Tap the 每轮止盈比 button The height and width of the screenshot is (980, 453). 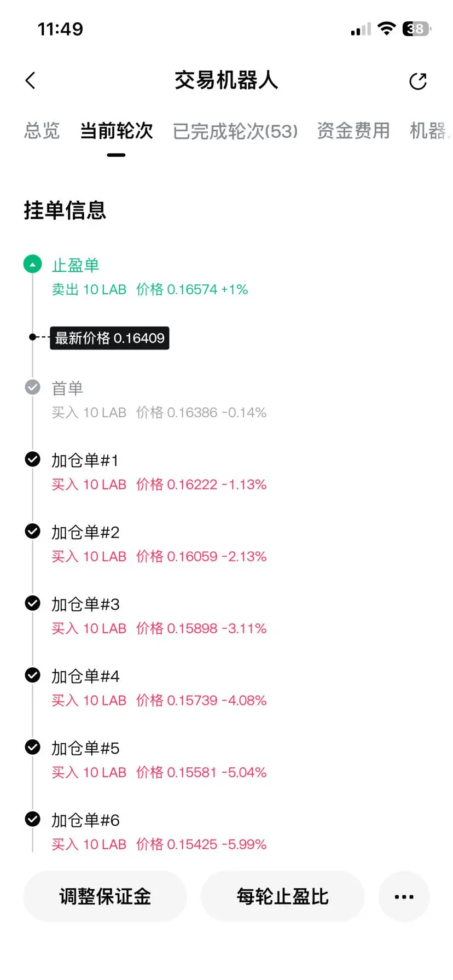tap(282, 896)
